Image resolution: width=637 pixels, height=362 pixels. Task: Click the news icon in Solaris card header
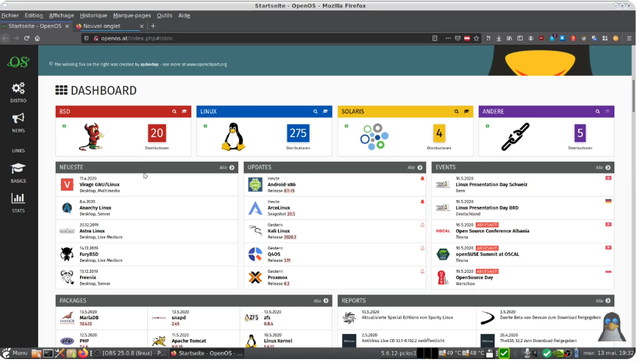[x=466, y=111]
